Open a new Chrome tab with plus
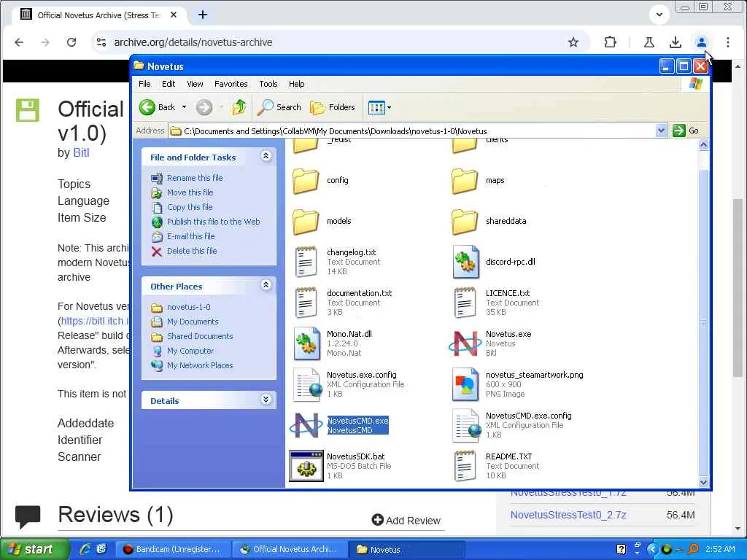 point(203,15)
